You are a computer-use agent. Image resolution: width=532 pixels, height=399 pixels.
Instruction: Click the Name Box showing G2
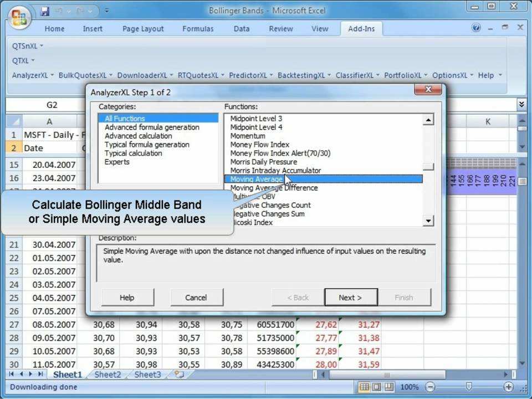tap(46, 105)
